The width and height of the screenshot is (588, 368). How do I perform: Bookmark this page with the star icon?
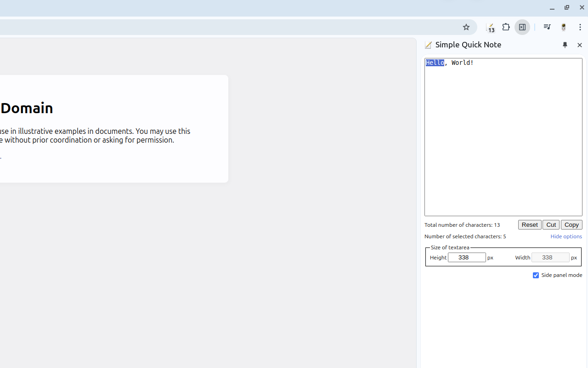click(x=466, y=27)
